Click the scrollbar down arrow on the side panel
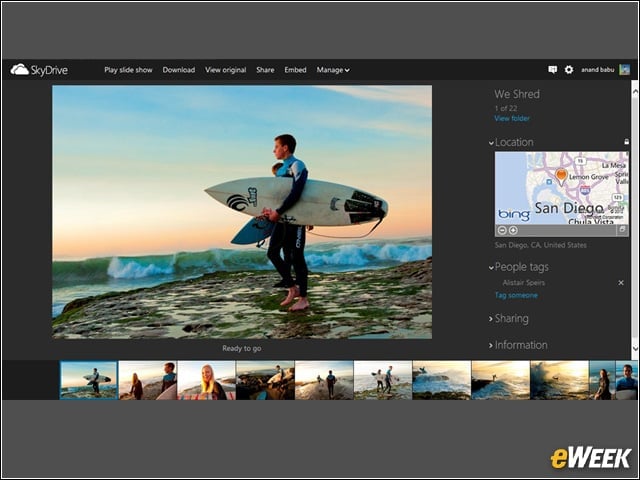Viewport: 640px width, 480px height. (x=635, y=348)
